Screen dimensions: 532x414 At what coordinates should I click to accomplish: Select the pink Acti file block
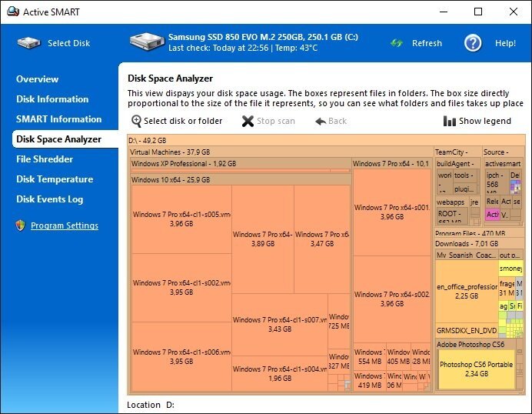(492, 214)
